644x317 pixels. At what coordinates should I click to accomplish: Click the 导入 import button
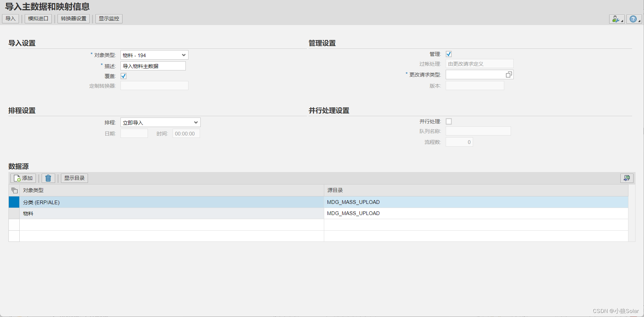[10, 19]
